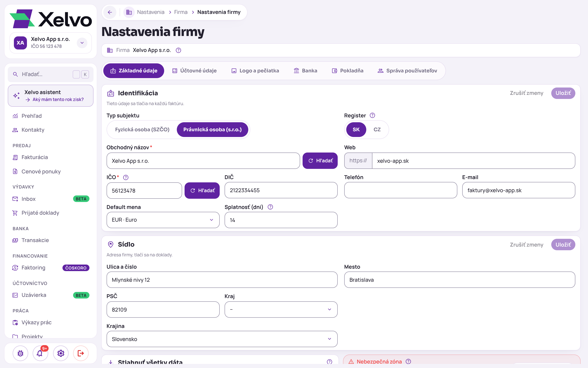Select Právnická osoba (s.r.o.) subject type

click(x=212, y=129)
